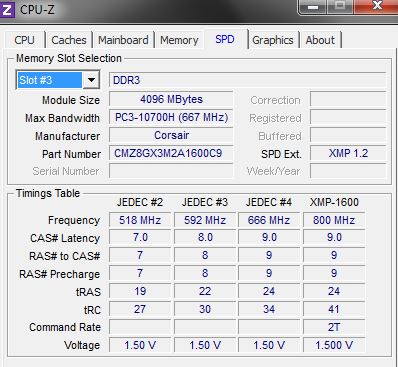Click the JEDEC #2 column header

(140, 202)
